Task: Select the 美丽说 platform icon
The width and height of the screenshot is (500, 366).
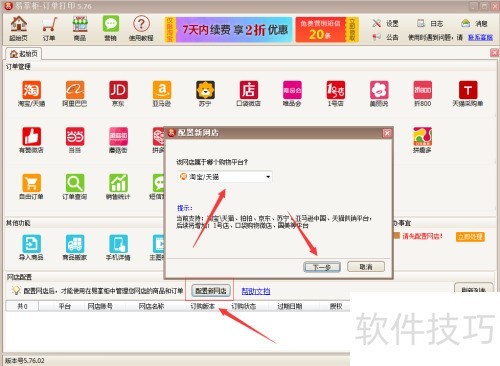Action: click(379, 94)
